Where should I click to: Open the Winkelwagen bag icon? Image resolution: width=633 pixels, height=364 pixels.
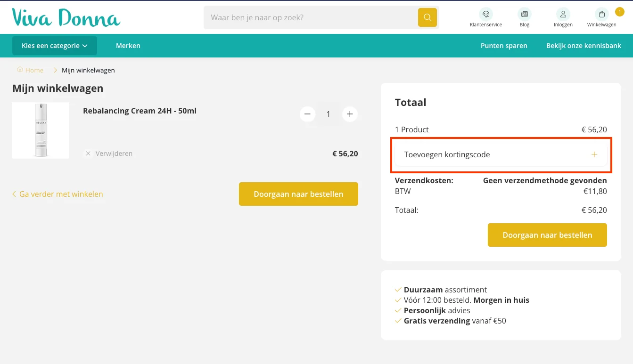(x=601, y=14)
